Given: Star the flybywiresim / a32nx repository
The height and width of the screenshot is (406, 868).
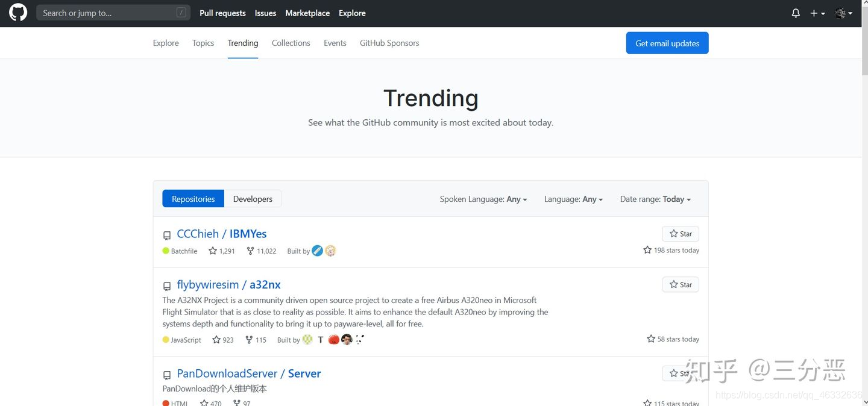Looking at the screenshot, I should 681,284.
